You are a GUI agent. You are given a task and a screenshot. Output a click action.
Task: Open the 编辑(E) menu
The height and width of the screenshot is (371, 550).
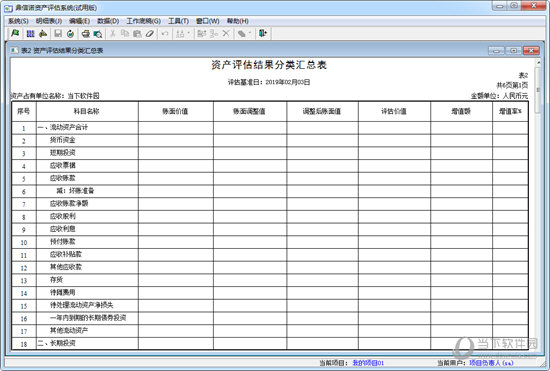coord(80,21)
